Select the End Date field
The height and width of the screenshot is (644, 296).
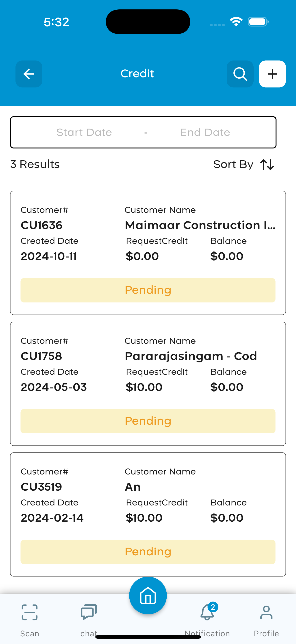click(x=205, y=132)
